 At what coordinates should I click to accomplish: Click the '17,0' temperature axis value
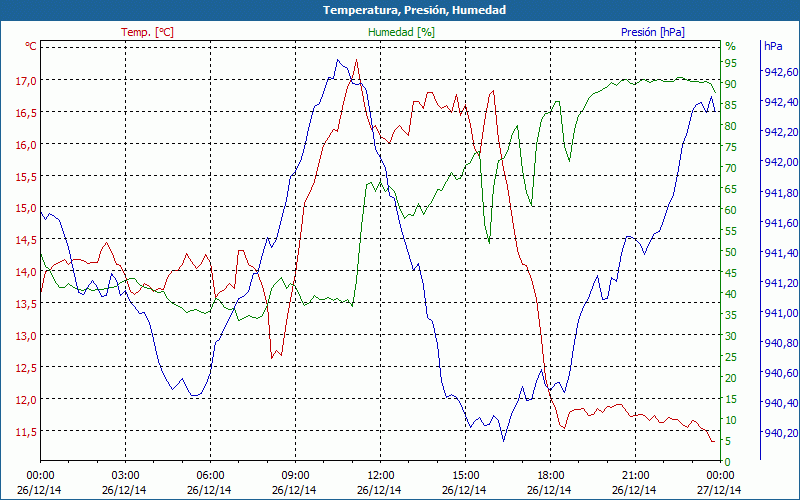pos(27,81)
